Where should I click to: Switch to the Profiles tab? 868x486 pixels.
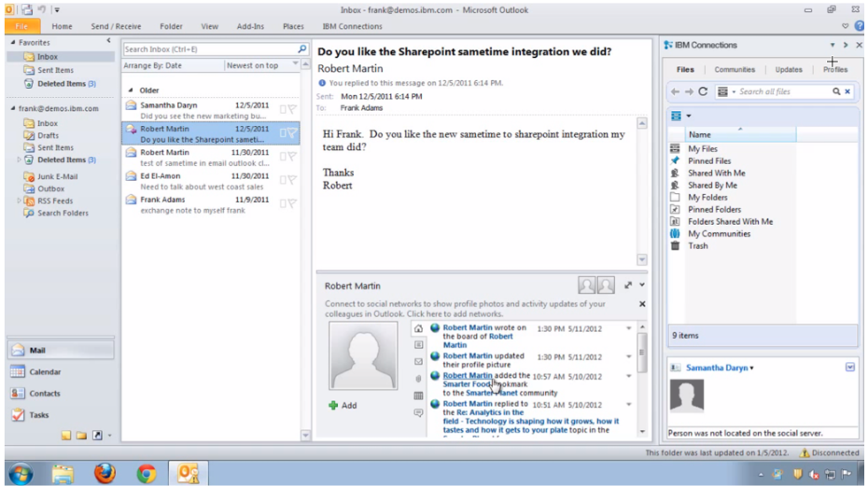coord(835,69)
